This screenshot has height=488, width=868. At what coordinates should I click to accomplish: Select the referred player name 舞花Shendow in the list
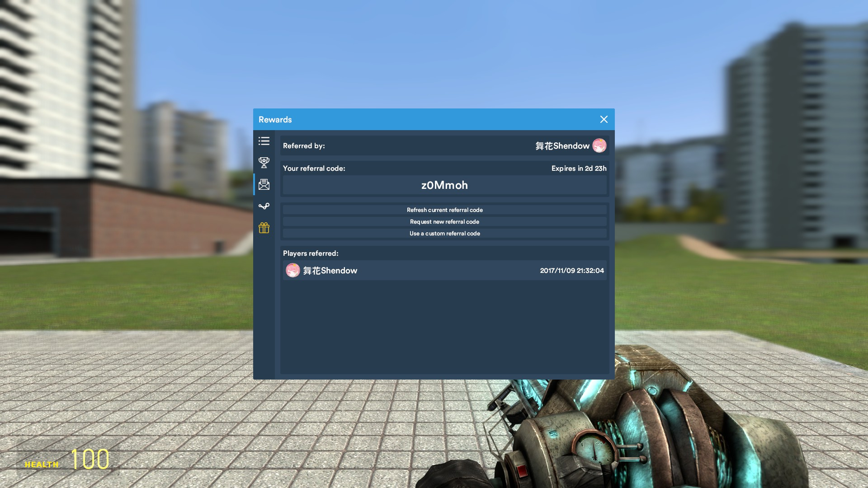330,270
